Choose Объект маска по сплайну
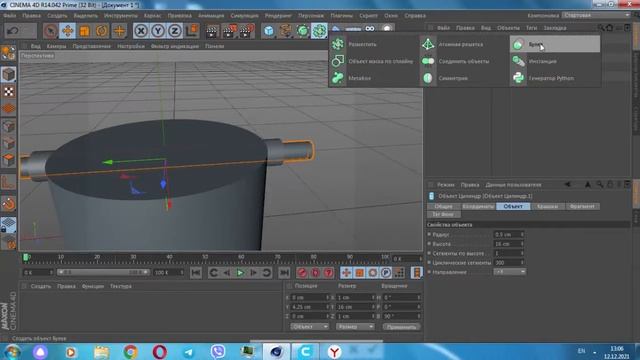This screenshot has width=640, height=360. [x=373, y=61]
